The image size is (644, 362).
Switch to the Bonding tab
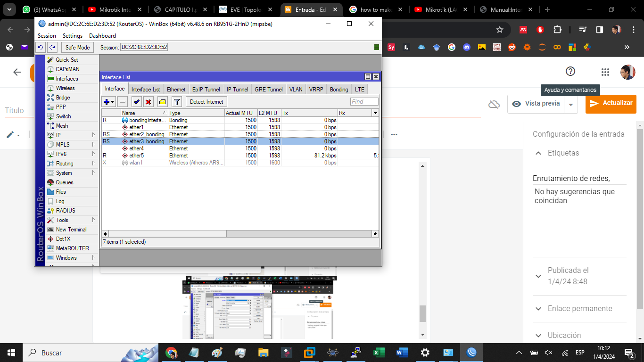coord(339,89)
